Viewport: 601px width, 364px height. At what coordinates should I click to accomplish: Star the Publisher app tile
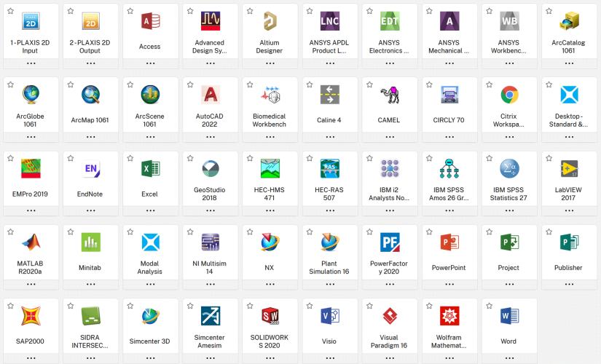(549, 232)
